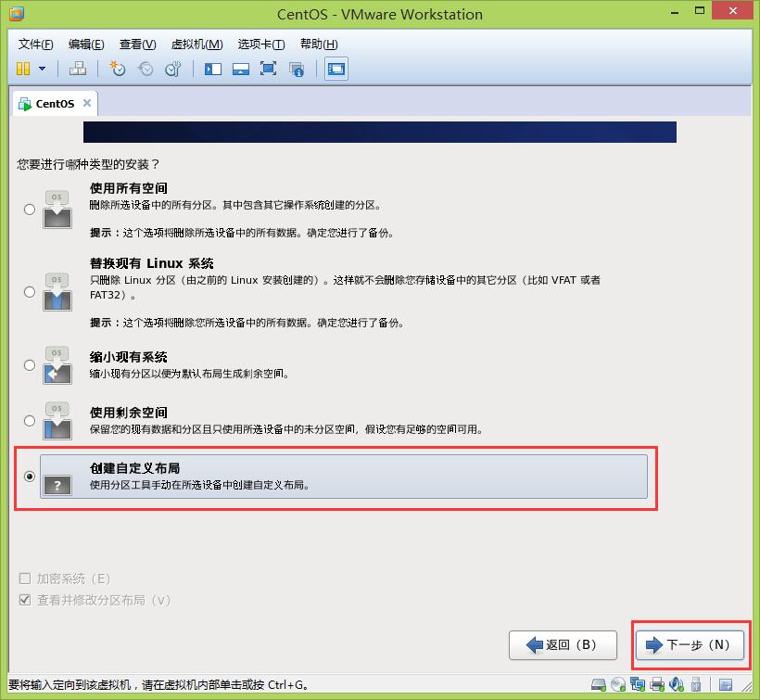The image size is (760, 700).
Task: Click the network adapter status icon
Action: pyautogui.click(x=638, y=686)
